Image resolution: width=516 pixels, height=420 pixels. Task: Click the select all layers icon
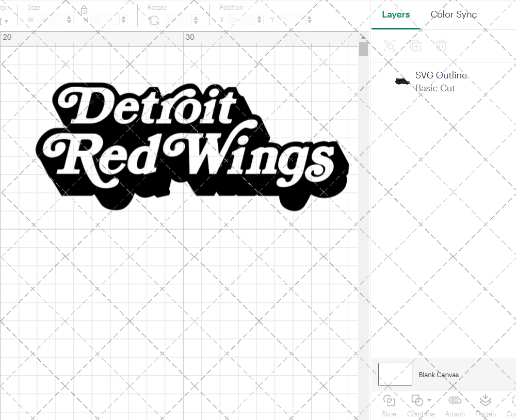tap(390, 45)
